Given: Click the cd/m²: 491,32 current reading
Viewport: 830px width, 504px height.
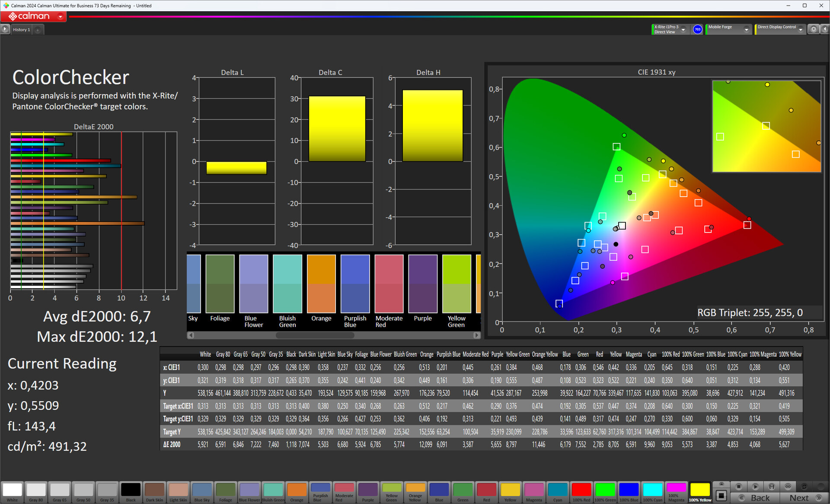Looking at the screenshot, I should click(47, 447).
